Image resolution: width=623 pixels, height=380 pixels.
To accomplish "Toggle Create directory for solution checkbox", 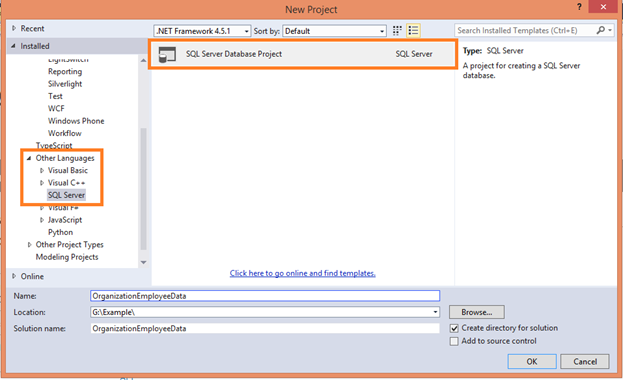I will [x=454, y=328].
